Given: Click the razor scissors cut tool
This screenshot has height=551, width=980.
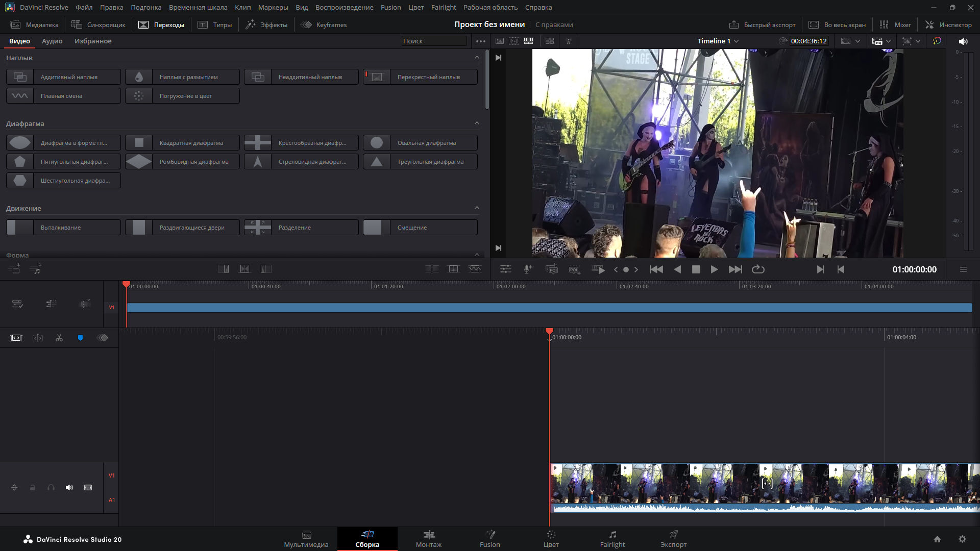Looking at the screenshot, I should (59, 338).
